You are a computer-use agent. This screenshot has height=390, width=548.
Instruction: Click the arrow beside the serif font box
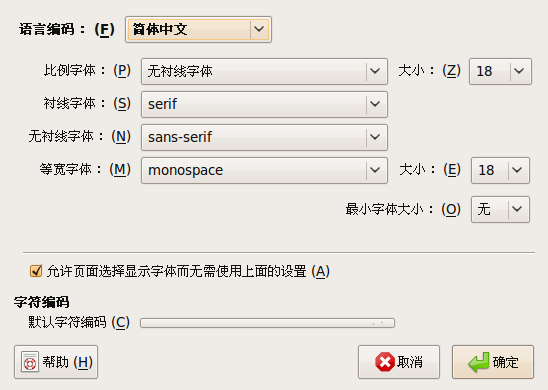[x=375, y=104]
